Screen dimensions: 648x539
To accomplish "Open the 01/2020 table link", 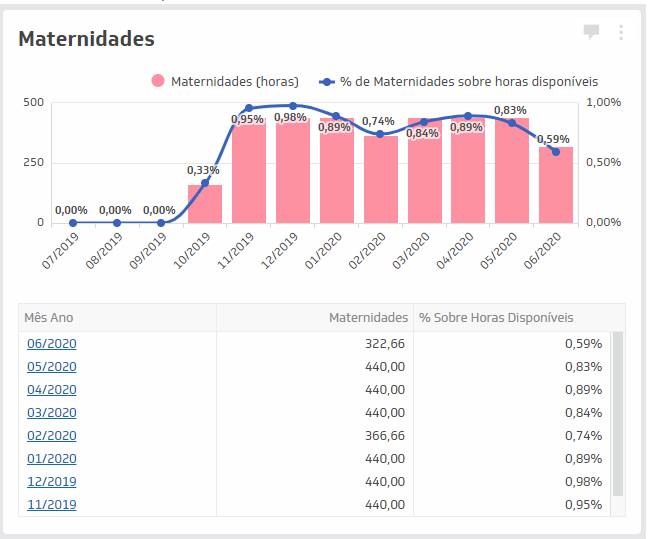I will click(52, 458).
